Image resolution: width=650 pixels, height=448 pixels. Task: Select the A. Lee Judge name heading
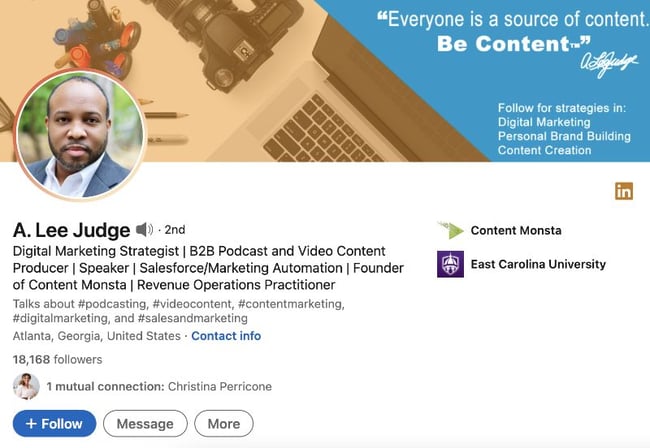pos(71,230)
